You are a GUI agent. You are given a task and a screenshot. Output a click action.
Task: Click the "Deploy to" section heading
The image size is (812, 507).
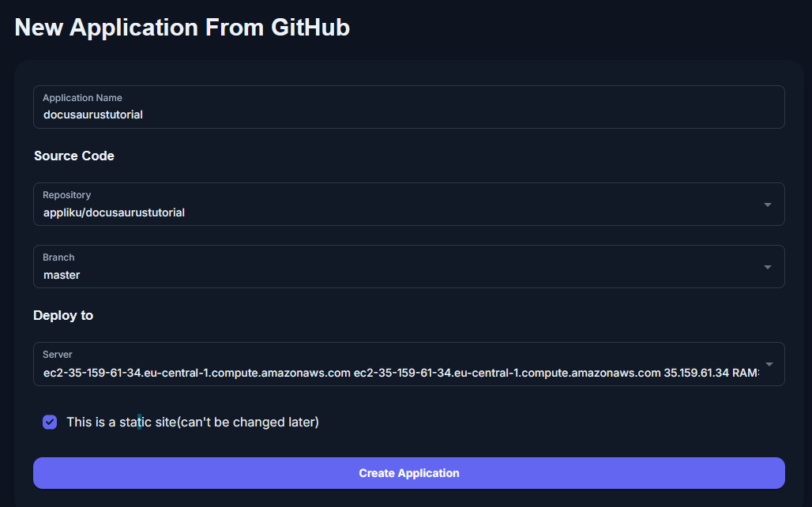(63, 315)
